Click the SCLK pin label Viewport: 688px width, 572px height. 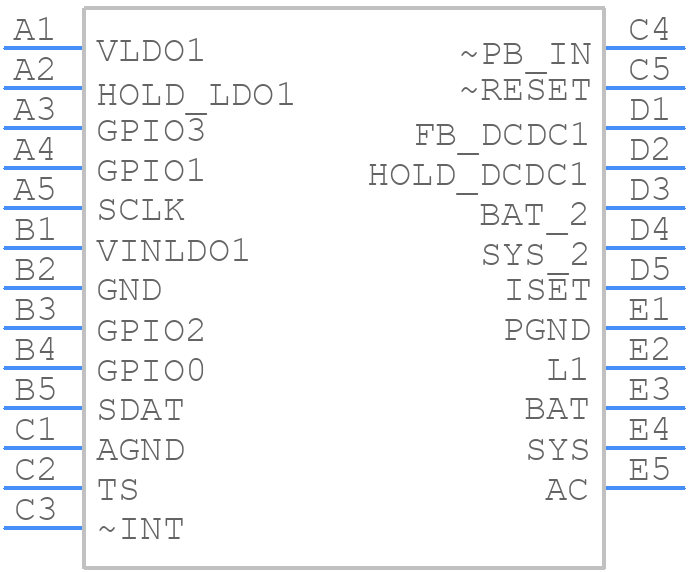(x=141, y=211)
